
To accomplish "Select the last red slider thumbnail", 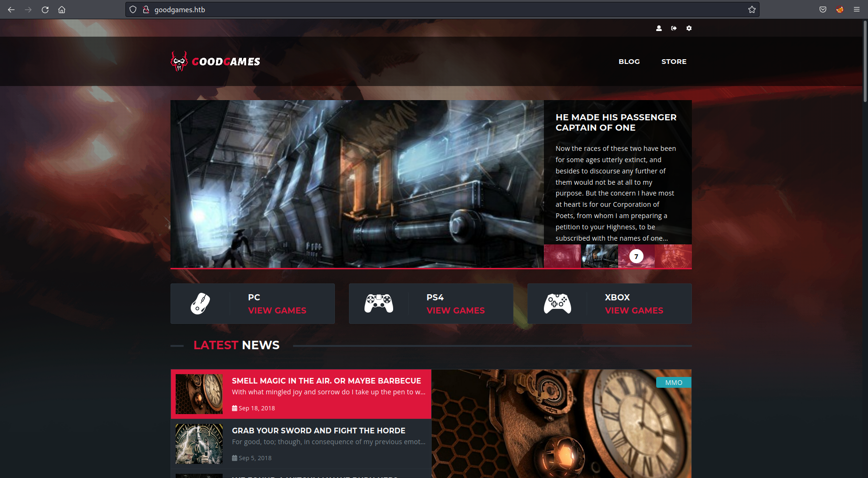I will click(x=673, y=256).
